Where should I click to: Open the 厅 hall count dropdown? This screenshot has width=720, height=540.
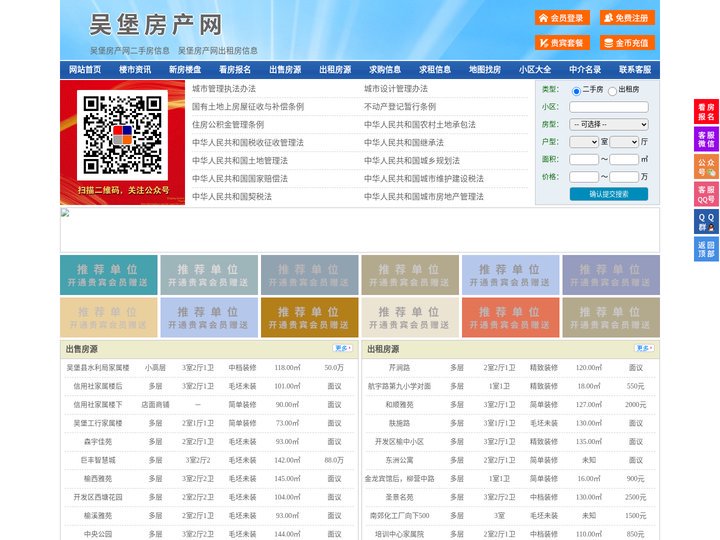pos(624,142)
